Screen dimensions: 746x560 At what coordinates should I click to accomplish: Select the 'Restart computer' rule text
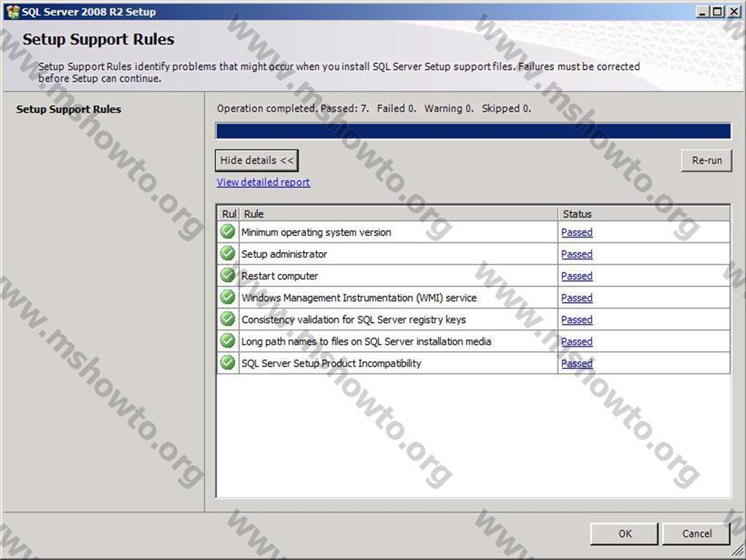[x=279, y=276]
